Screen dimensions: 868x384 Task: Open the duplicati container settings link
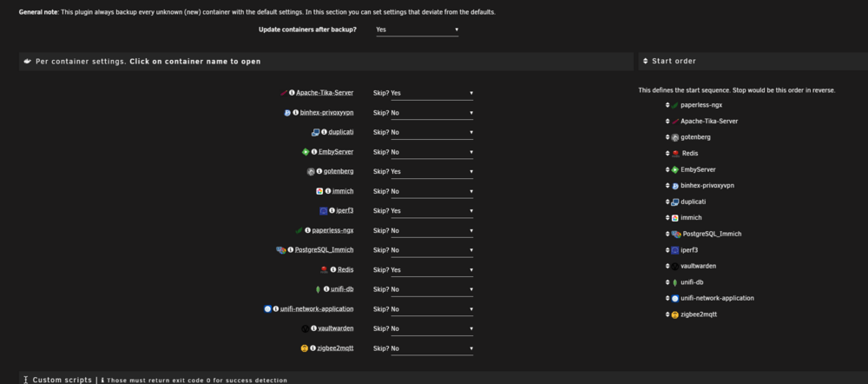click(341, 132)
